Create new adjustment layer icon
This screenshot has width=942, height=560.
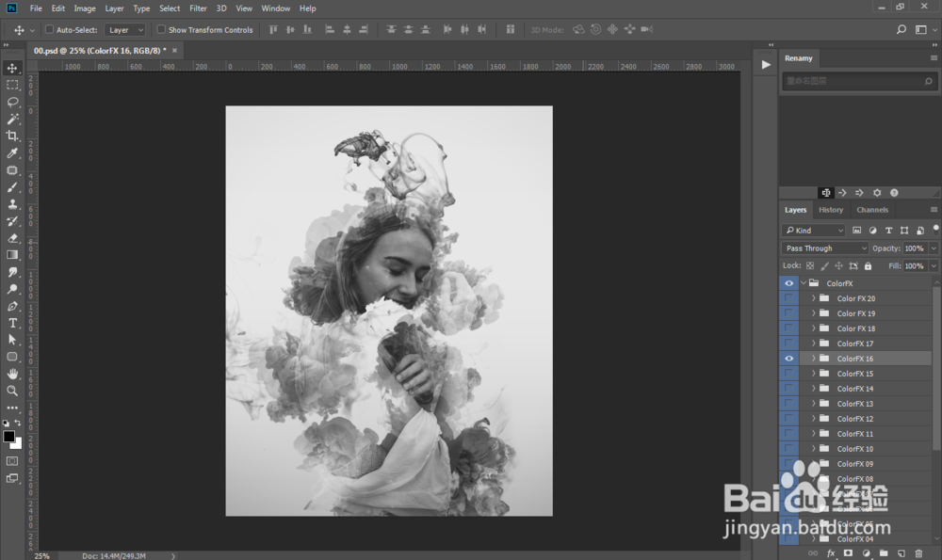pos(866,553)
